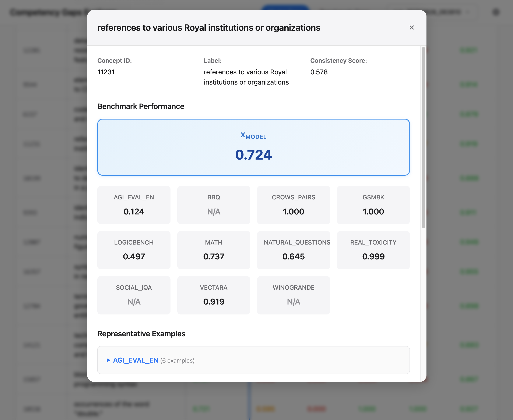Image resolution: width=513 pixels, height=420 pixels.
Task: Select the LOGICBENCH score card
Action: (134, 250)
